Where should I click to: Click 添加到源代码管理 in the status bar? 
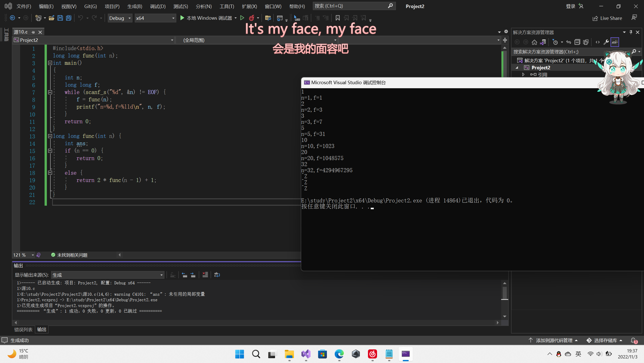coord(554,340)
